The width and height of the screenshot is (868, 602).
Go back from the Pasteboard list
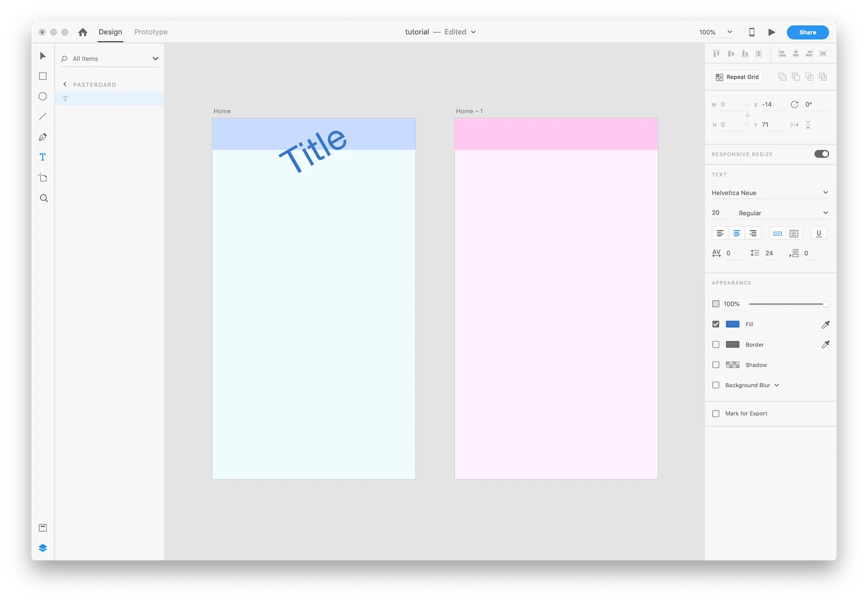[65, 84]
